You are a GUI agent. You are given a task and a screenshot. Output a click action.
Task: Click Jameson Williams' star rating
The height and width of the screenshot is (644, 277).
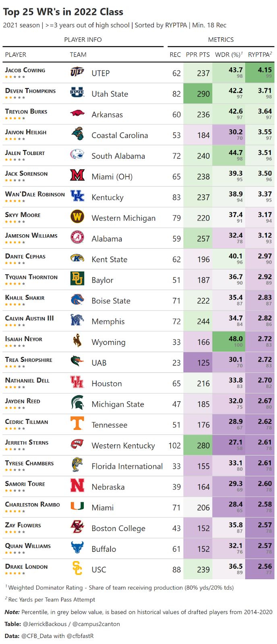[15, 242]
